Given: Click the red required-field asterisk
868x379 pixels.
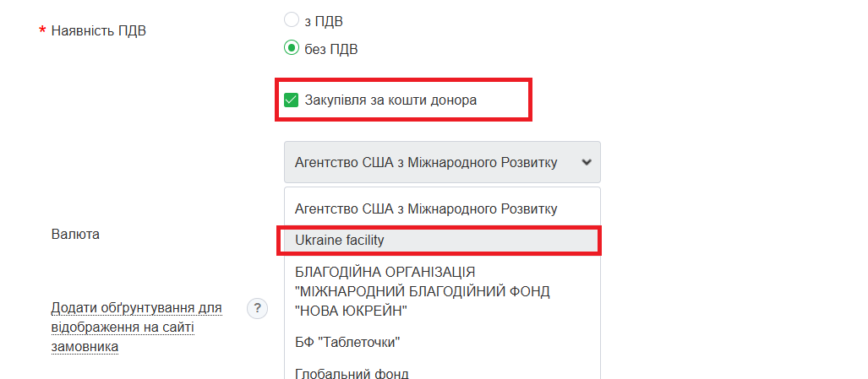Looking at the screenshot, I should tap(42, 32).
